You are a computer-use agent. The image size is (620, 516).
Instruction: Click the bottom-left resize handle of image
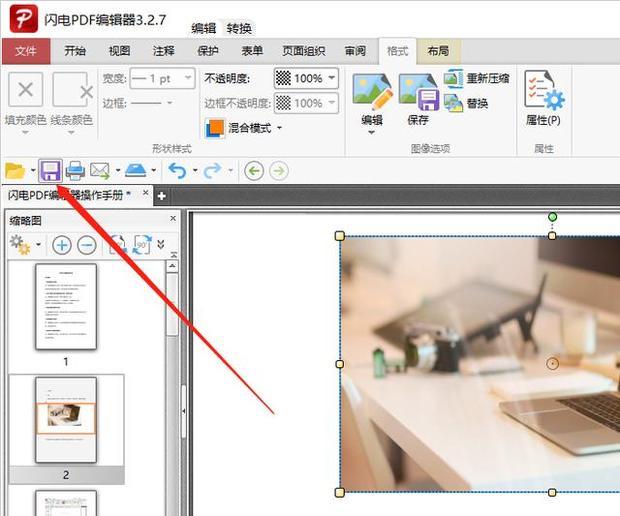(340, 492)
